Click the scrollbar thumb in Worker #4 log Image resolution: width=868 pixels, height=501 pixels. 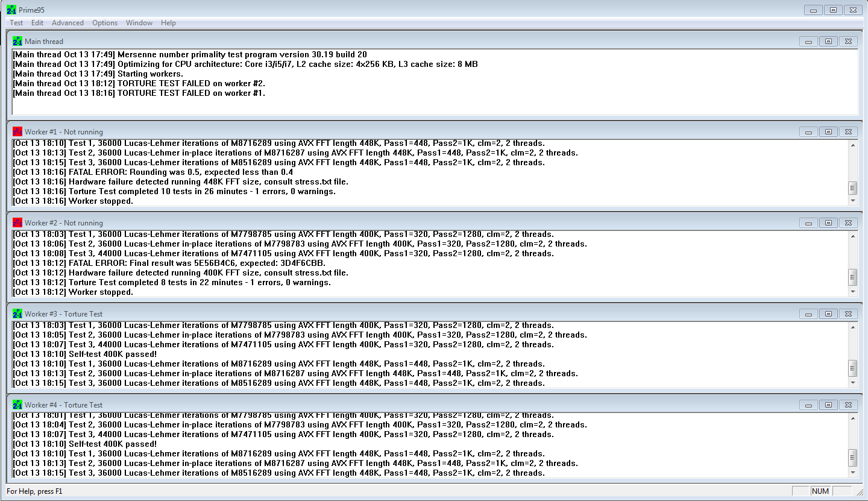852,457
